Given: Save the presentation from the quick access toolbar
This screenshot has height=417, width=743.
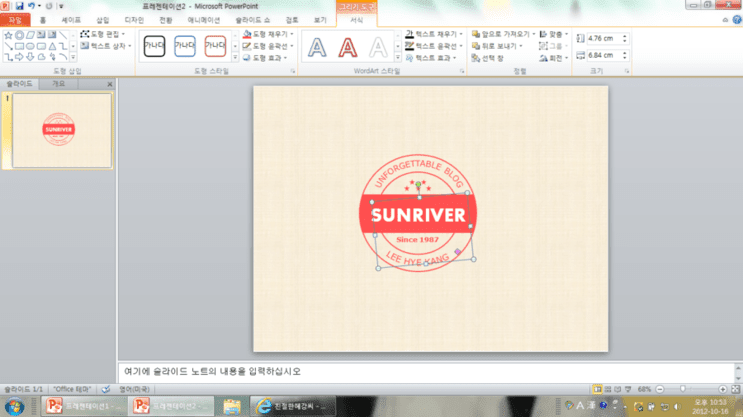Looking at the screenshot, I should 19,6.
